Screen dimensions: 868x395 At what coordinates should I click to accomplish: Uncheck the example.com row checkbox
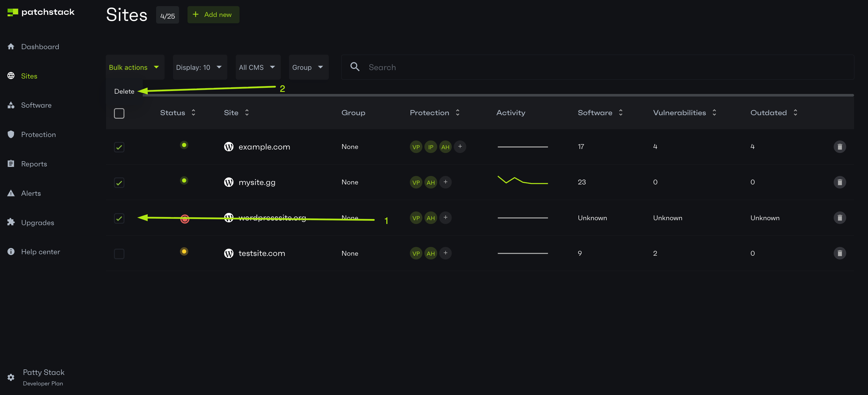click(119, 147)
